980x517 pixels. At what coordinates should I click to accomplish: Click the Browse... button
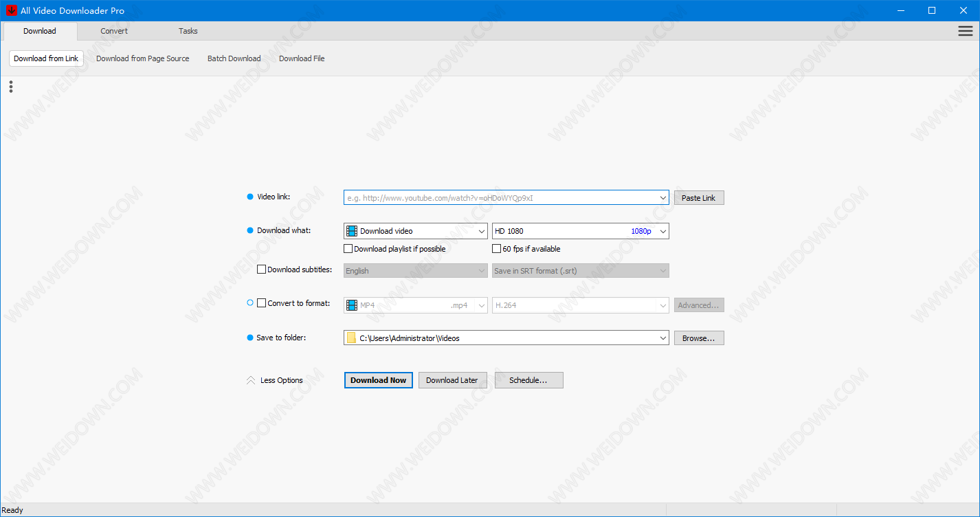[699, 338]
